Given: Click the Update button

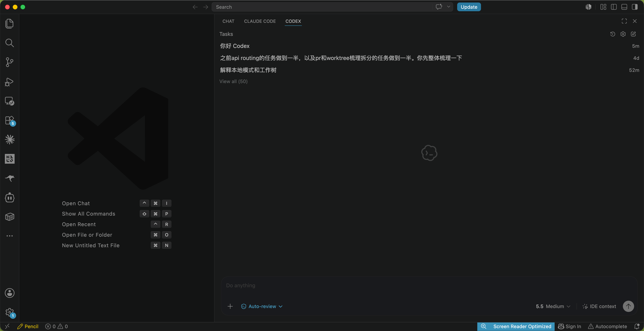Looking at the screenshot, I should tap(469, 7).
